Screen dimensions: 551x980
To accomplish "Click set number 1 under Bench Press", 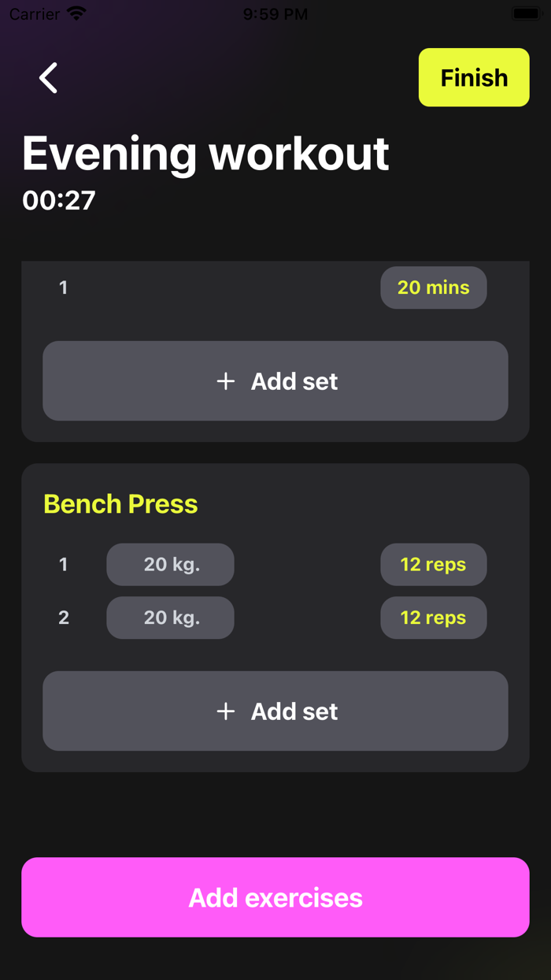I will [63, 564].
